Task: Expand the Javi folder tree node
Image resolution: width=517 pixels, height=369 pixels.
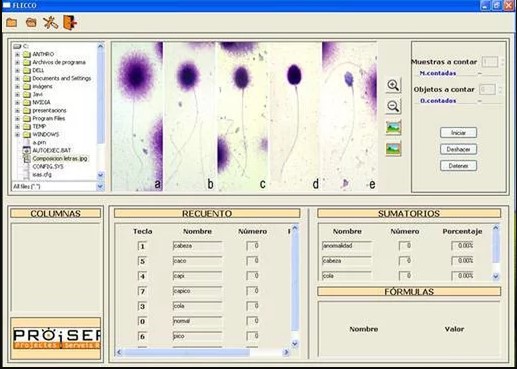Action: pyautogui.click(x=17, y=94)
